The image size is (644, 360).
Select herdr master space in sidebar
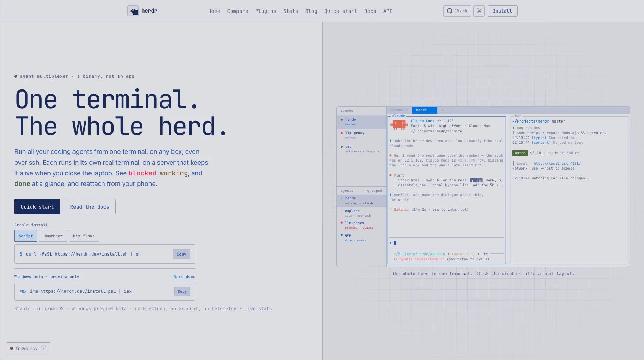point(362,122)
